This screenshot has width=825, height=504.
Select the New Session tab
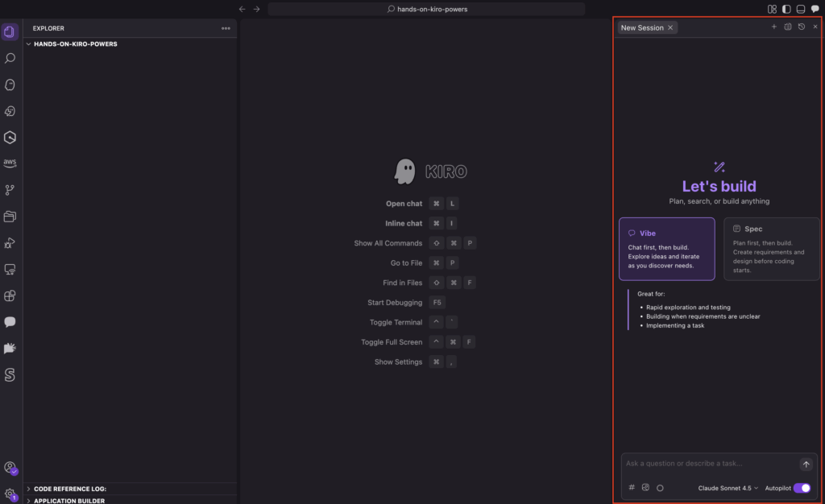(641, 27)
